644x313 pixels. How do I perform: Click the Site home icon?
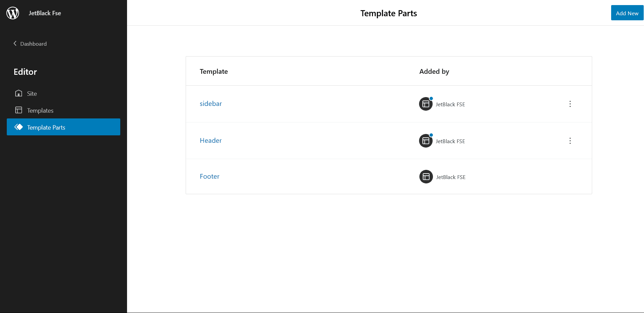19,93
